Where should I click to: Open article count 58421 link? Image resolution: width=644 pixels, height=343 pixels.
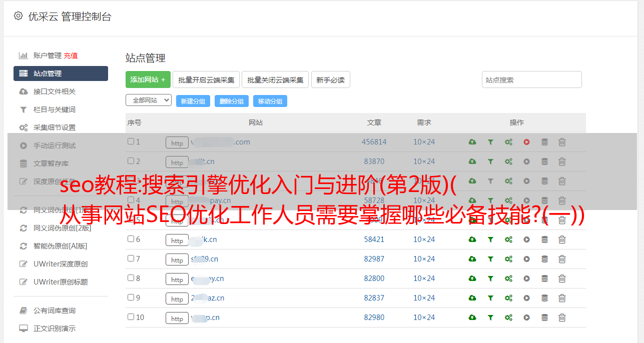click(374, 239)
